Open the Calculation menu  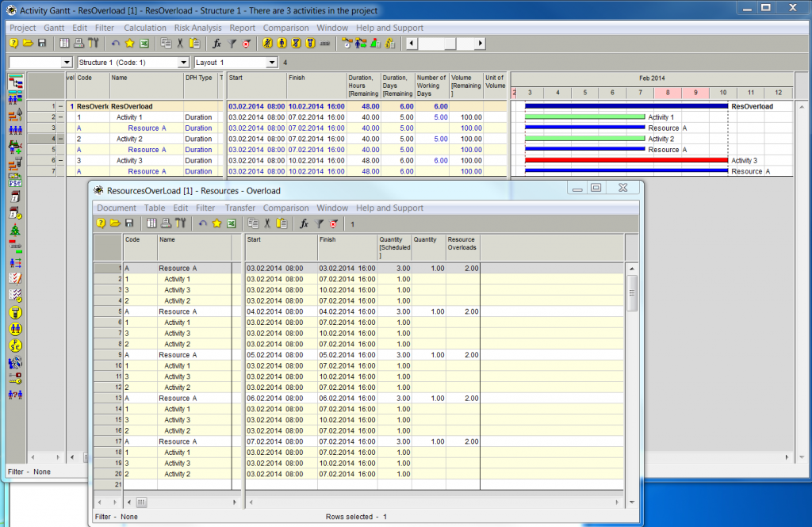(145, 28)
